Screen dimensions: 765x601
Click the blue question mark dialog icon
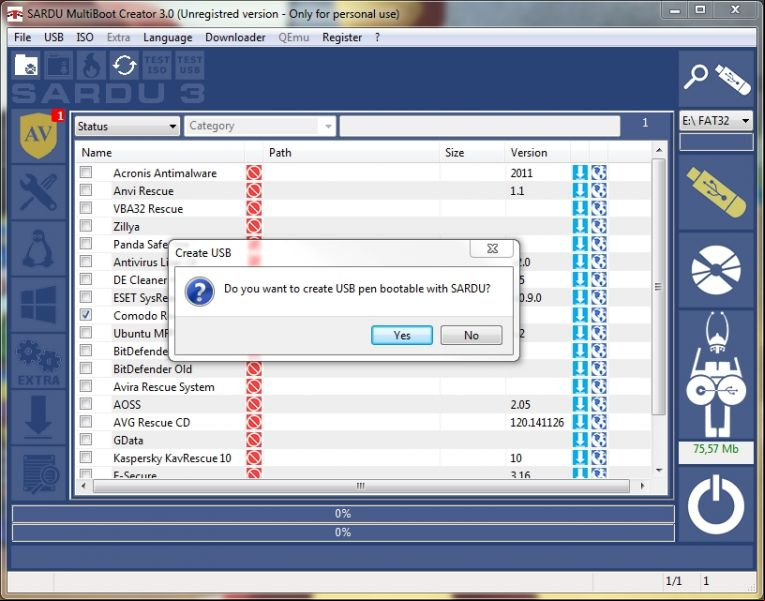point(200,291)
